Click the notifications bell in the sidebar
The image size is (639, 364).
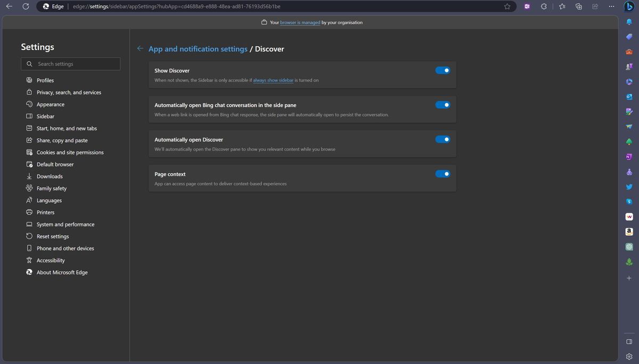629,22
